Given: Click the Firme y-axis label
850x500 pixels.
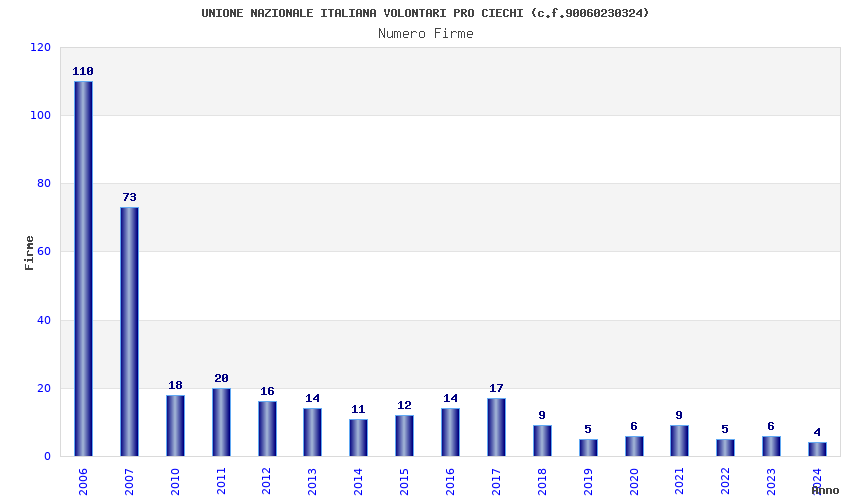Looking at the screenshot, I should pos(29,253).
